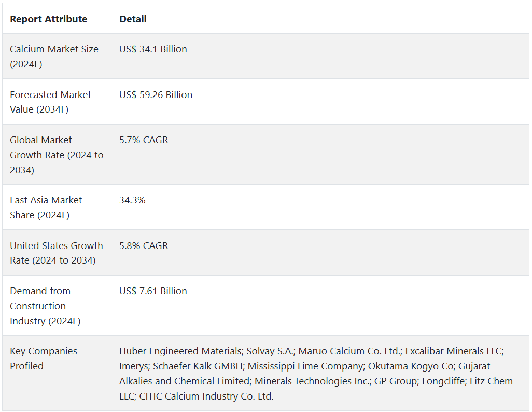Select the Demand from Construction Industry cell
532x412 pixels.
point(45,306)
